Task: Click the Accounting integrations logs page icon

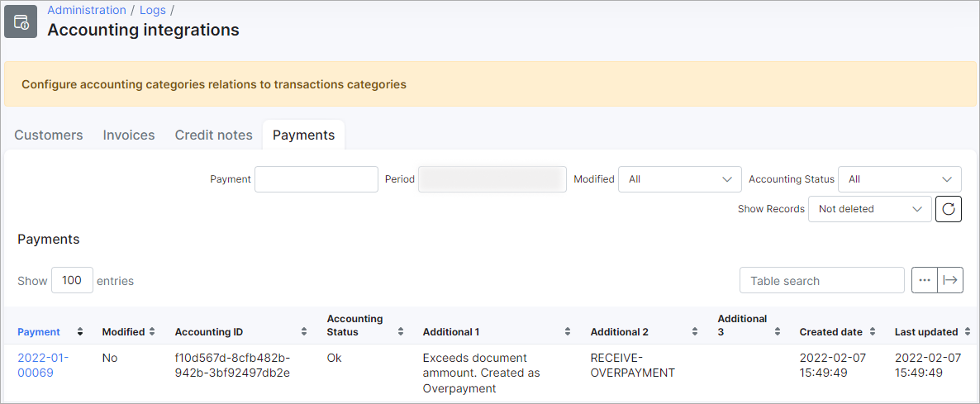Action: point(21,21)
